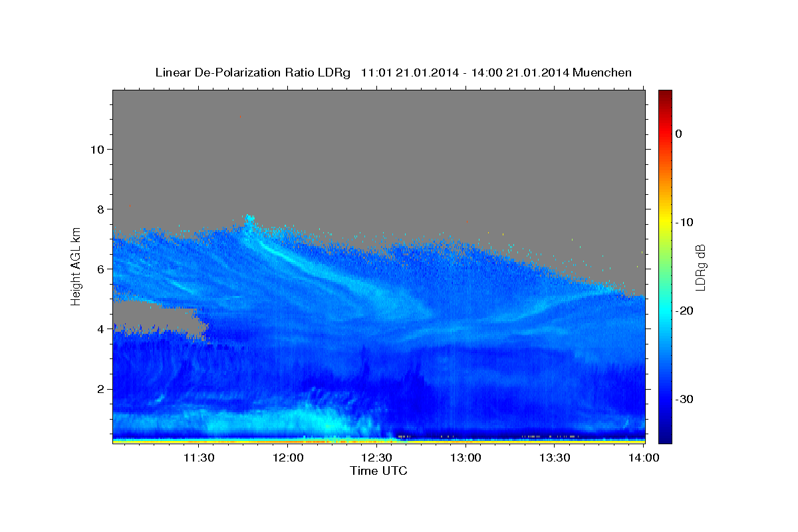
Task: Click the 11:30 time tick label
Action: (199, 458)
